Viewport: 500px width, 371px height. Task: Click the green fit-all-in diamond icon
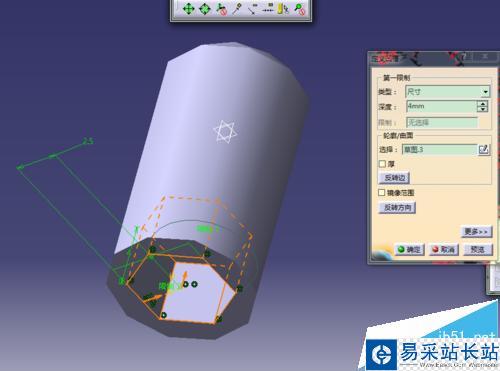point(205,8)
